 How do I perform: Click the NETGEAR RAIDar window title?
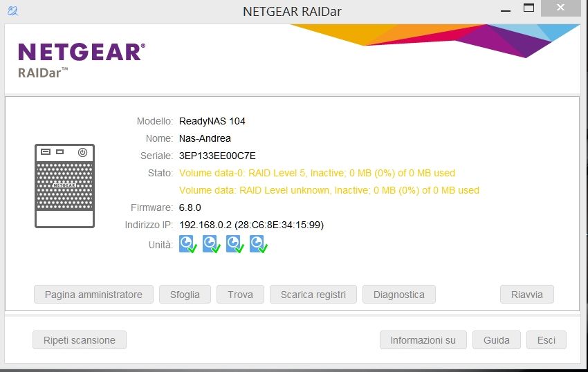[292, 12]
